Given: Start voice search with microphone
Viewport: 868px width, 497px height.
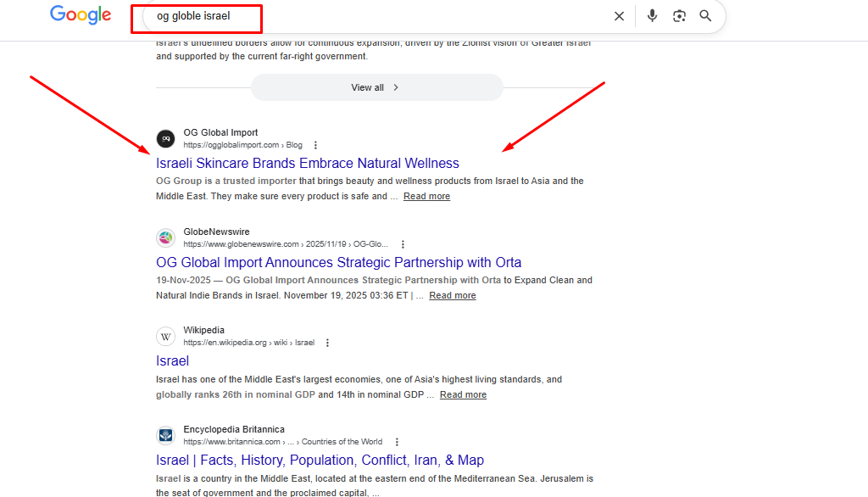Looking at the screenshot, I should [x=652, y=16].
